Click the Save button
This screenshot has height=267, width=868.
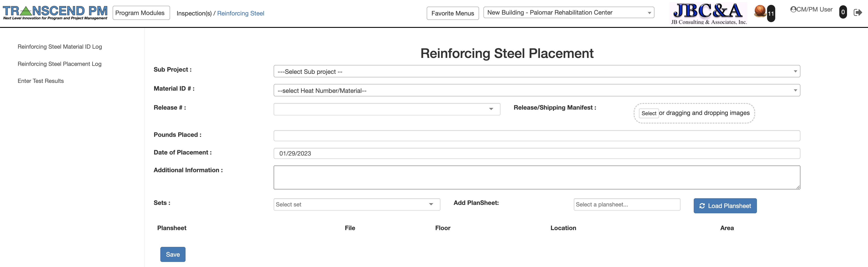click(x=173, y=254)
